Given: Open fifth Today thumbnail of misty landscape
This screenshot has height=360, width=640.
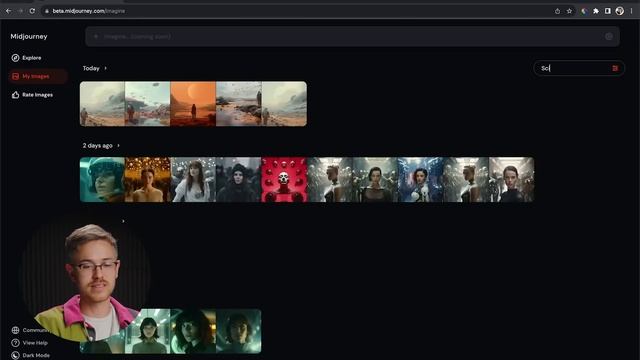Looking at the screenshot, I should (x=284, y=104).
